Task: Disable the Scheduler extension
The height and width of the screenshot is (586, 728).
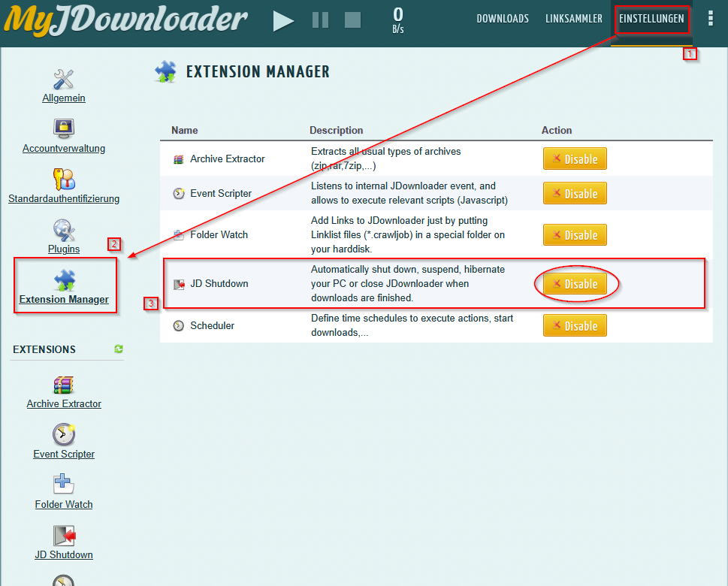Action: click(575, 326)
